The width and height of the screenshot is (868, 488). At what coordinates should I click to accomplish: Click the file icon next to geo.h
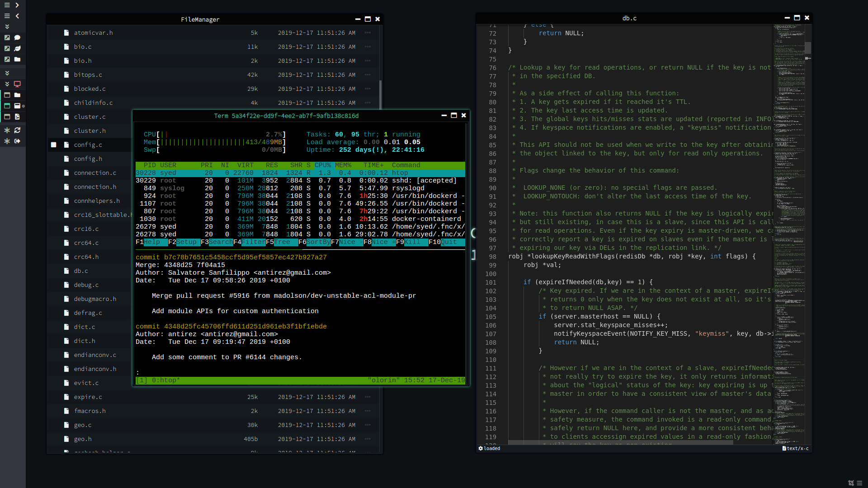point(66,439)
